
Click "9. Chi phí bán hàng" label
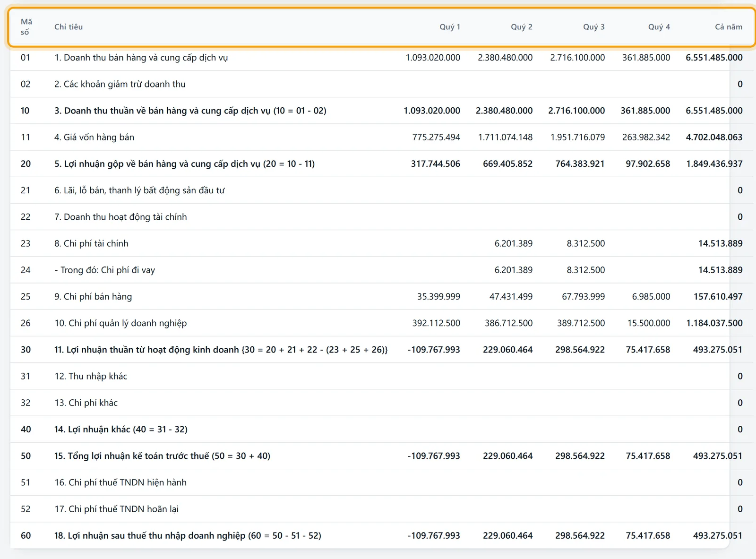point(93,297)
